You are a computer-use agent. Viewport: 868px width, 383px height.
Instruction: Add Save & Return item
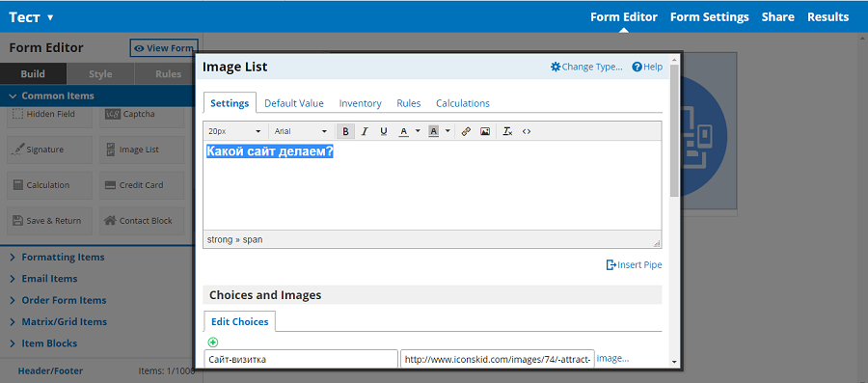49,220
